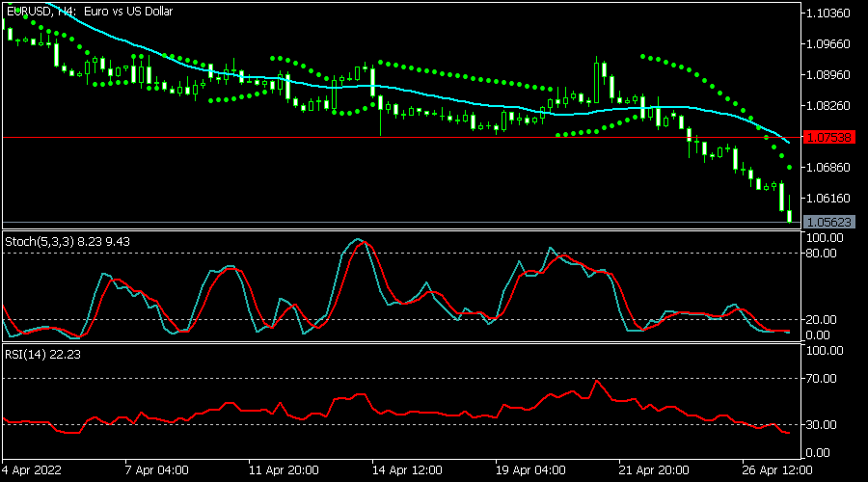Click the 4 Apr 2022 date label
Image resolution: width=868 pixels, height=482 pixels.
[x=32, y=470]
